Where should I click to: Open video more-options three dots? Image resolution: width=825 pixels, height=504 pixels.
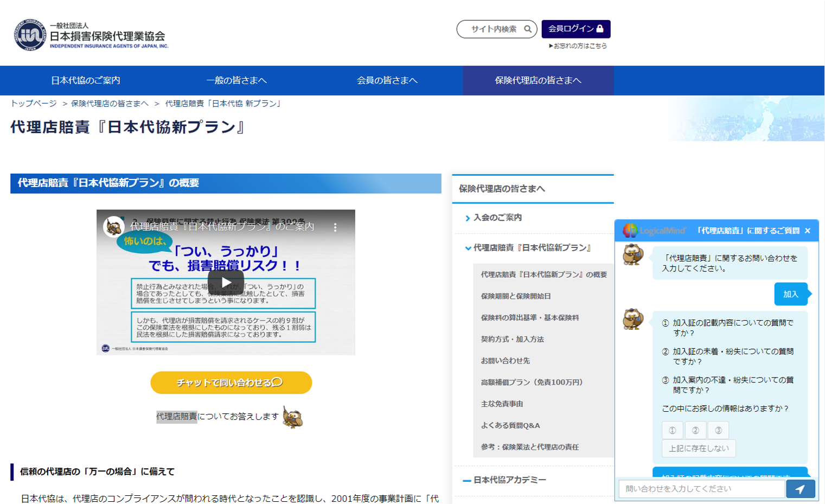[335, 227]
